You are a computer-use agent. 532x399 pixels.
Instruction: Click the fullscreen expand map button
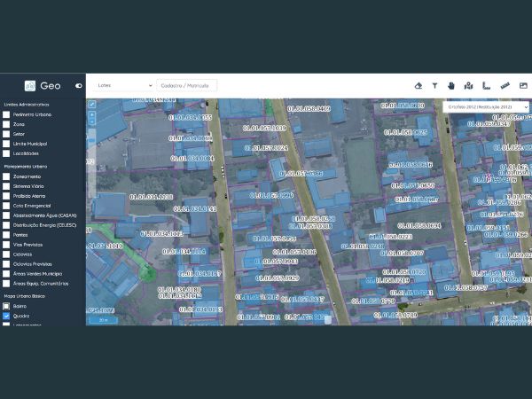(91, 105)
